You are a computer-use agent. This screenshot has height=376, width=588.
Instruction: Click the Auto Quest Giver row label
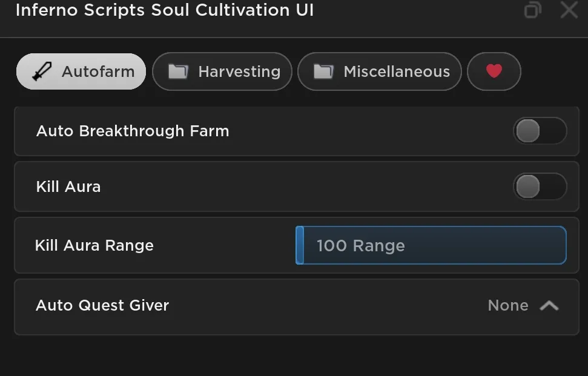click(102, 306)
